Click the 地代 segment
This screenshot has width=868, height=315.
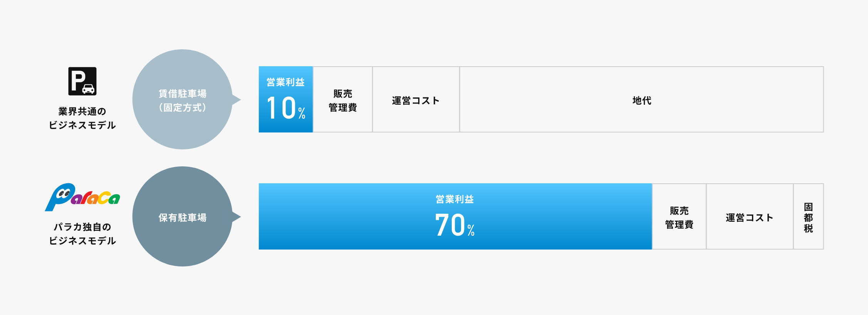click(642, 100)
